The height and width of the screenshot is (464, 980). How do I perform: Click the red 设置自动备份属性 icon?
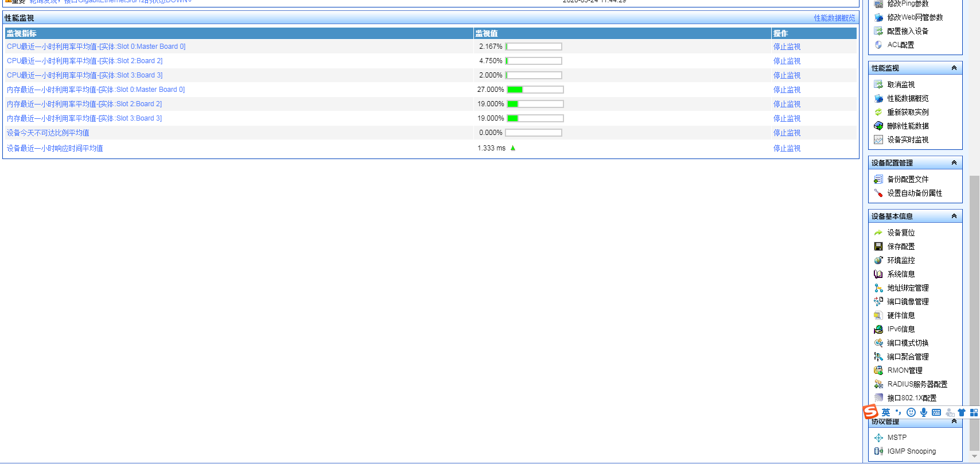coord(878,193)
